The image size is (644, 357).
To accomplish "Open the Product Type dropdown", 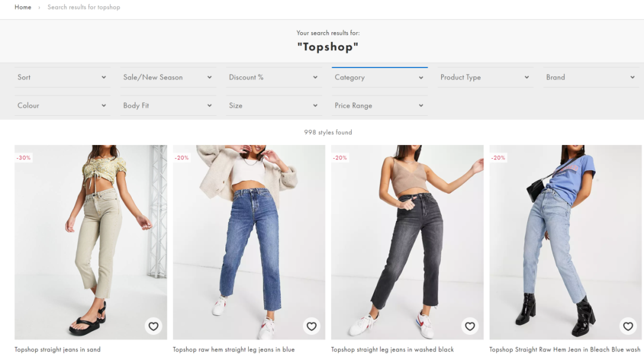I will tap(485, 78).
